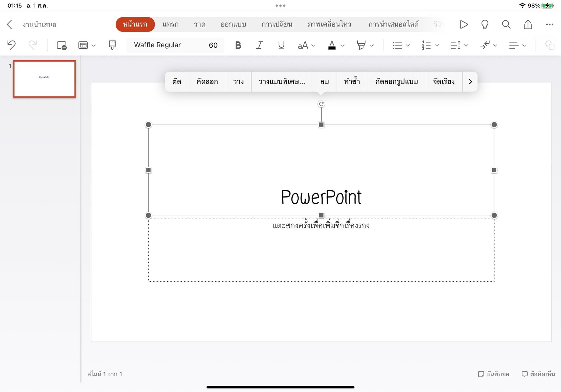Open the slide layout dropdown arrow
The image size is (561, 392).
[93, 45]
